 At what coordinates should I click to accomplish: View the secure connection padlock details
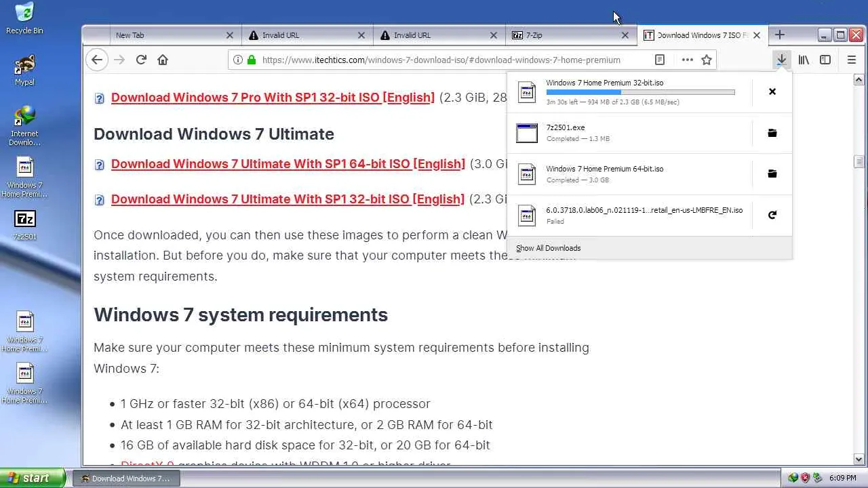point(252,60)
